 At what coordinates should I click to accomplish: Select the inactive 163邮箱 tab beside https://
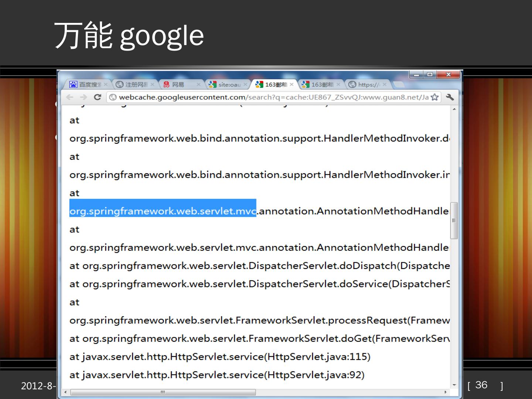tap(320, 85)
